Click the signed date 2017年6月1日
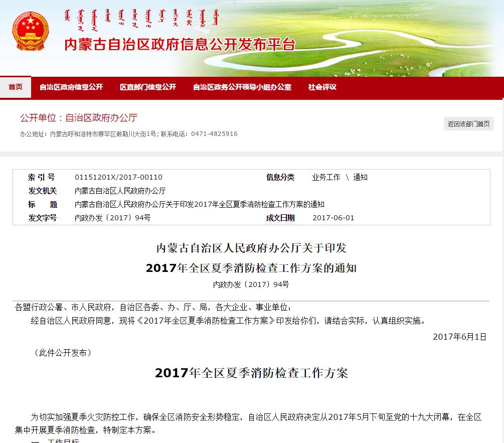 [460, 337]
